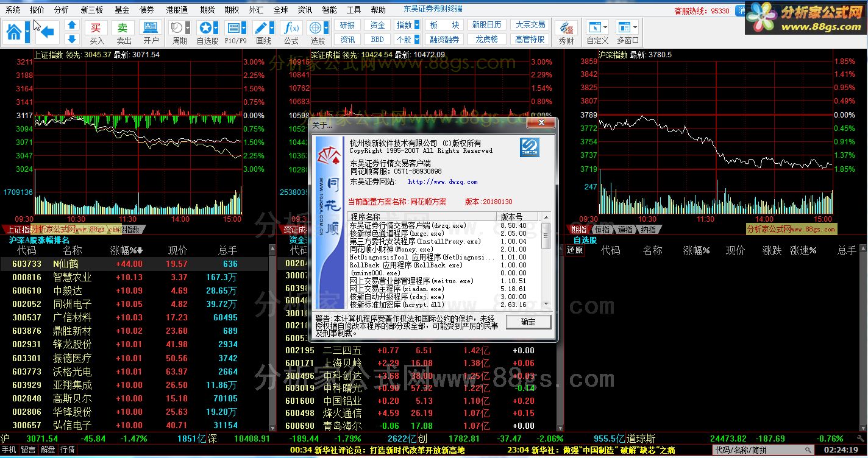The width and height of the screenshot is (868, 458).
Task: Click the blue logo icon in About dialog
Action: tap(529, 149)
